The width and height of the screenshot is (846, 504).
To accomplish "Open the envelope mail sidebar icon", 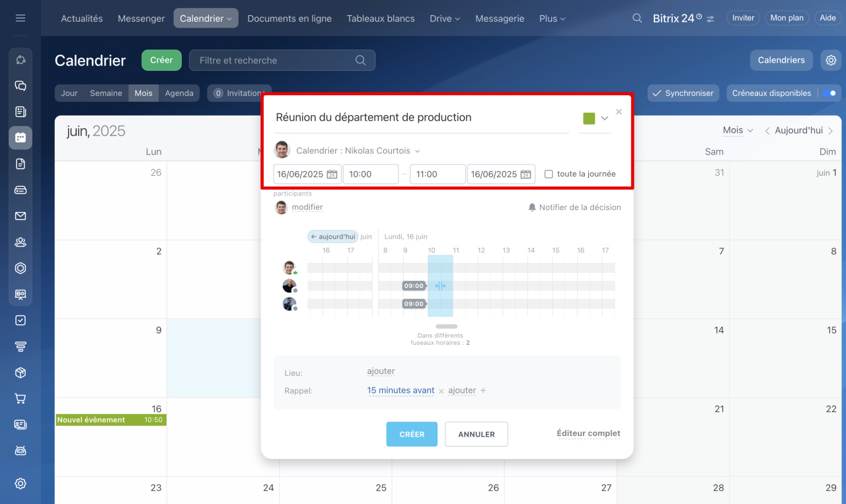I will coord(20,216).
